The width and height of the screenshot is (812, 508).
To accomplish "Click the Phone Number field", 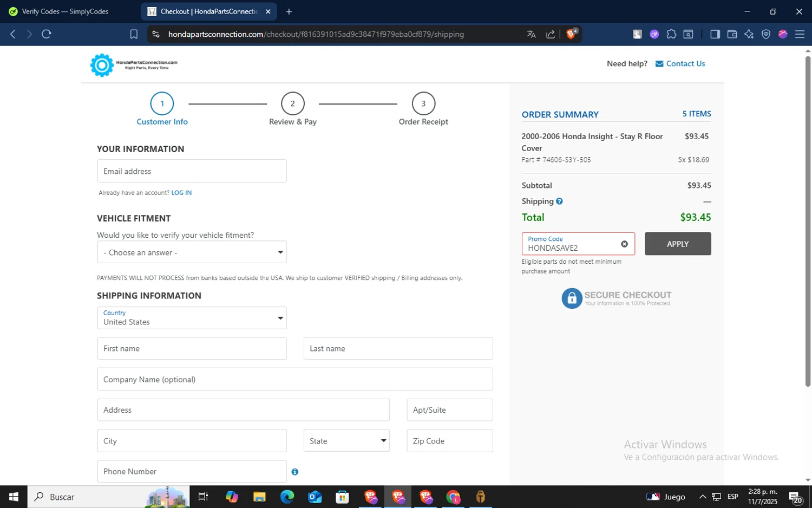I will [x=192, y=471].
